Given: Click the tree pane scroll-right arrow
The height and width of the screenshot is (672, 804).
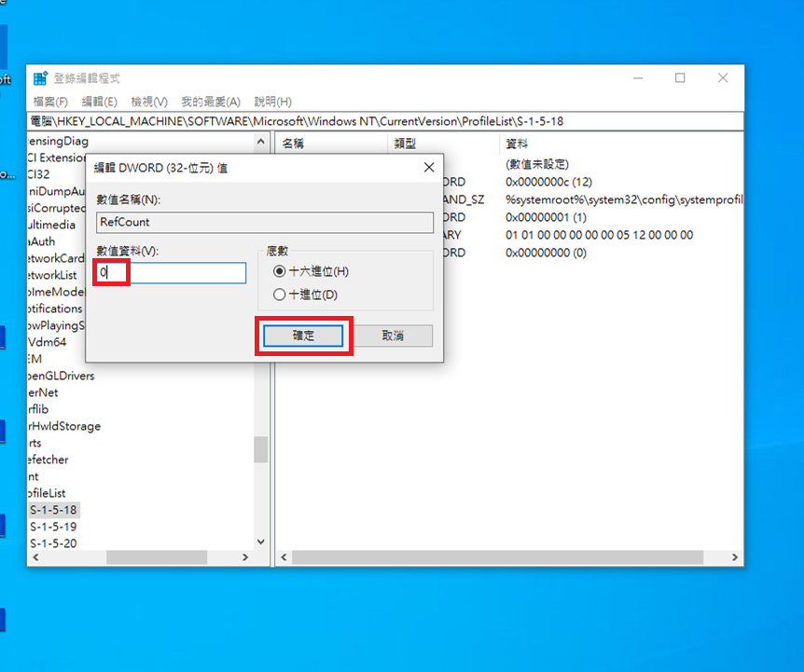Looking at the screenshot, I should 246,557.
